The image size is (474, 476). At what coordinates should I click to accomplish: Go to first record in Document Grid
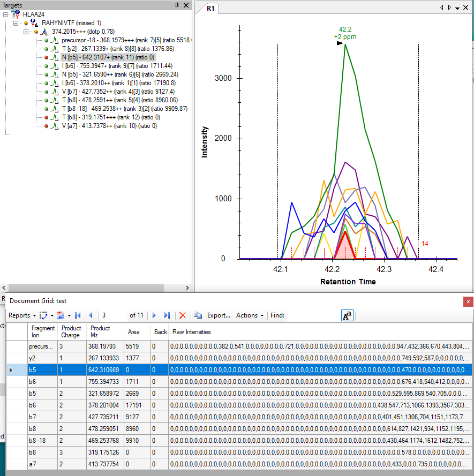tap(78, 315)
